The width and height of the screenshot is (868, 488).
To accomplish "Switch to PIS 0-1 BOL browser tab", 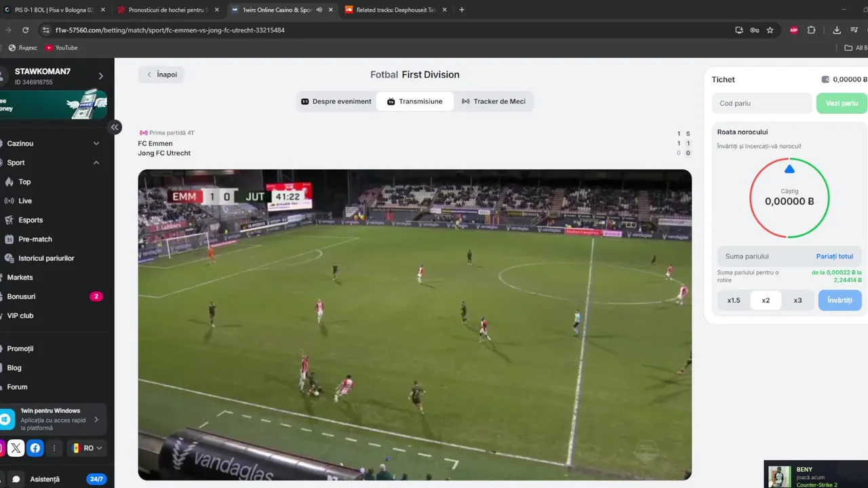I will [54, 9].
